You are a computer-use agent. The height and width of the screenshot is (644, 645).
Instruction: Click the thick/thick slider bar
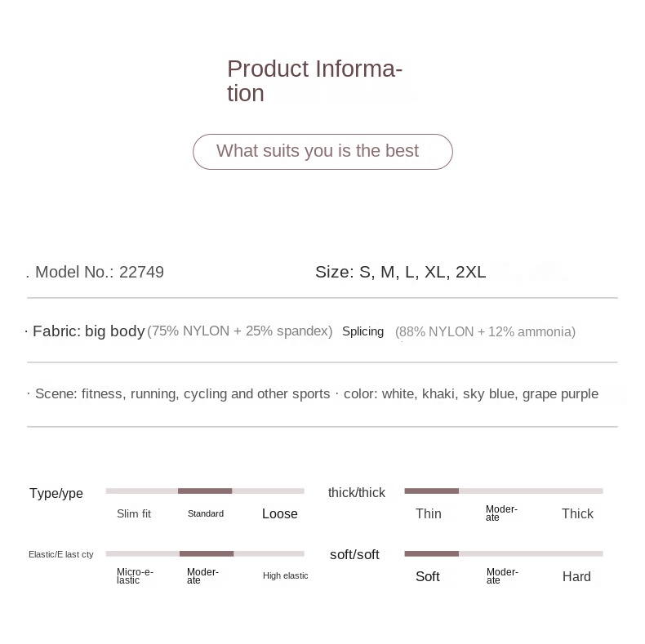(x=504, y=491)
